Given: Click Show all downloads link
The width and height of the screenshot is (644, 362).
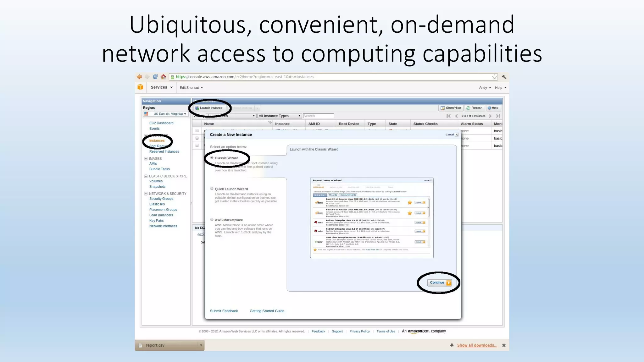Looking at the screenshot, I should coord(477,345).
